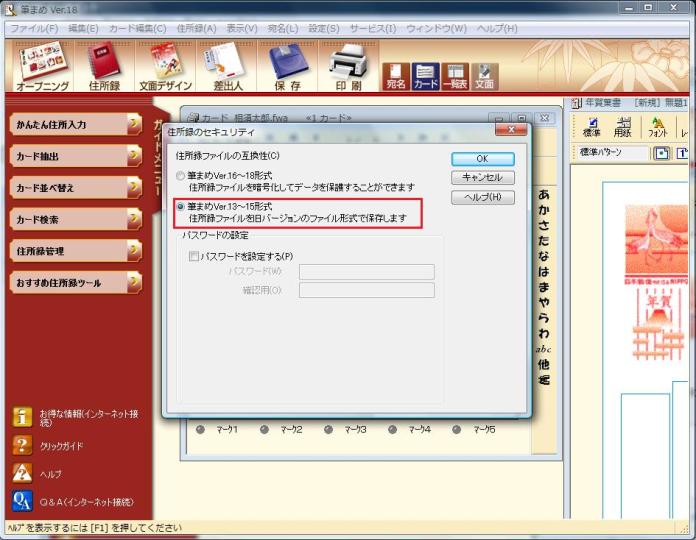The height and width of the screenshot is (540, 696).
Task: Click the 標準 icon in 年賀葉書 window
Action: 592,127
